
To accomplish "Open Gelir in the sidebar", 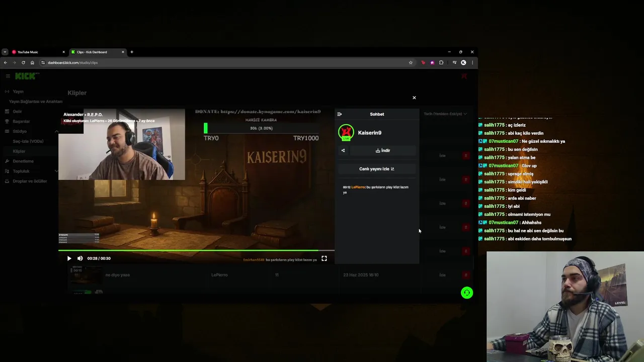I will click(x=17, y=112).
